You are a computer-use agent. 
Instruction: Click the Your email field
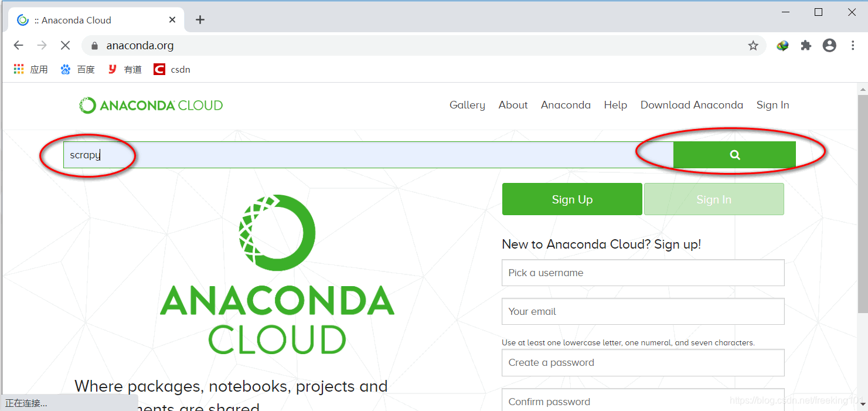pos(643,311)
